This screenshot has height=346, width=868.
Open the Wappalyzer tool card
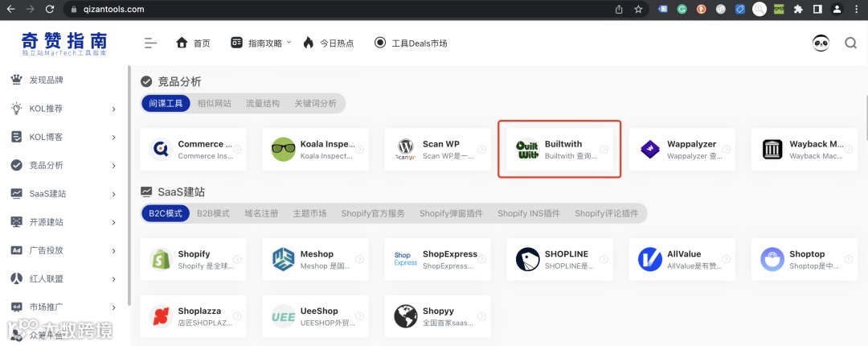[x=682, y=149]
